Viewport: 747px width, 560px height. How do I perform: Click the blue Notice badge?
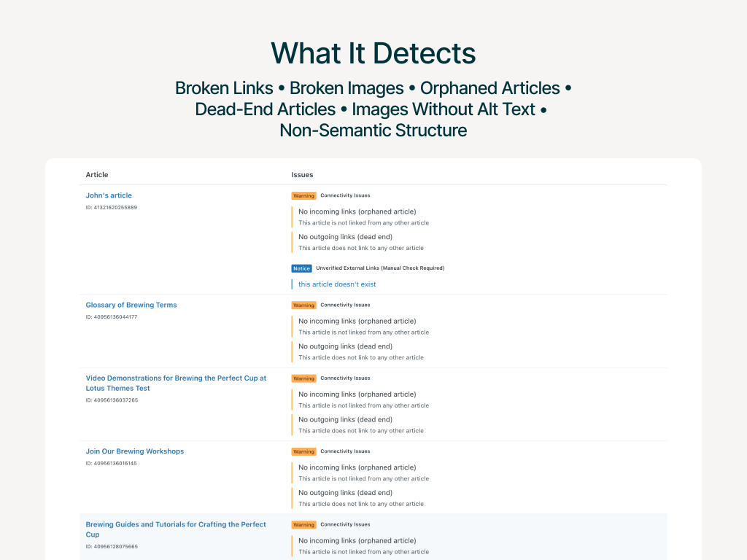301,268
